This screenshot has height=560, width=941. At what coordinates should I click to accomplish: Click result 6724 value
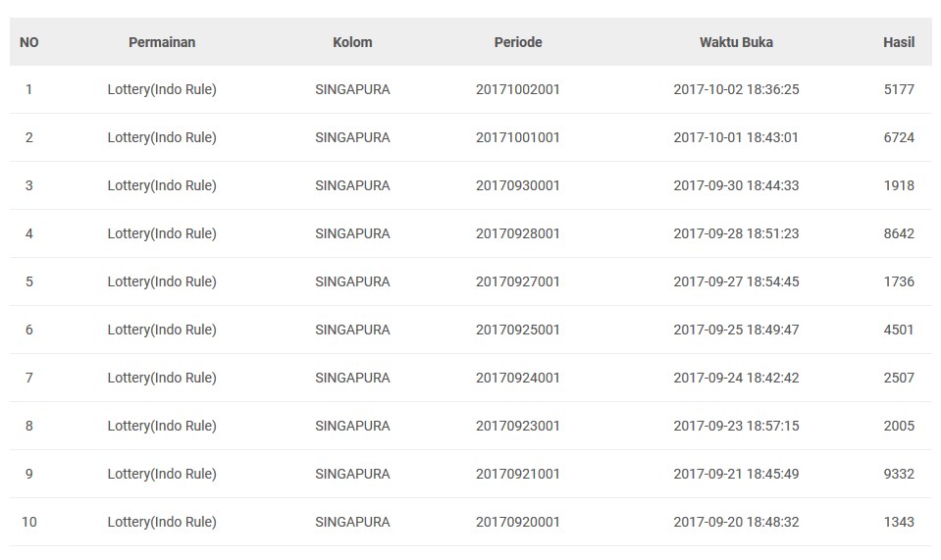[899, 137]
